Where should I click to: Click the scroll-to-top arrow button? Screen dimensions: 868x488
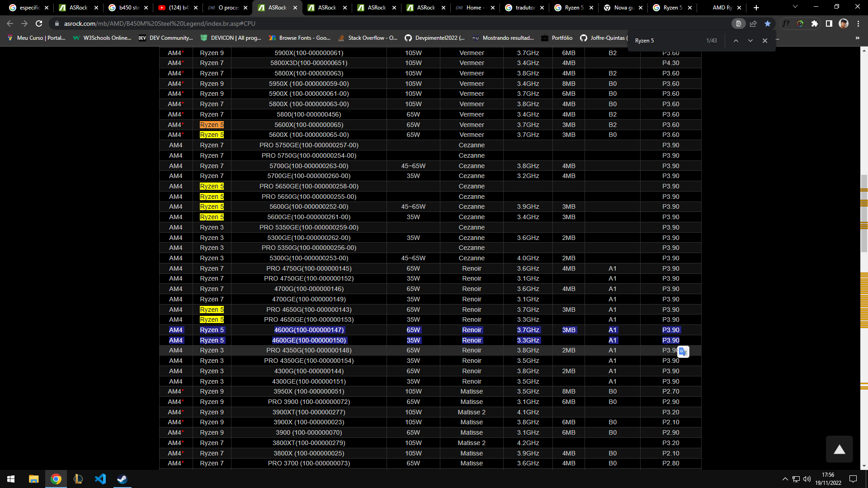[840, 449]
